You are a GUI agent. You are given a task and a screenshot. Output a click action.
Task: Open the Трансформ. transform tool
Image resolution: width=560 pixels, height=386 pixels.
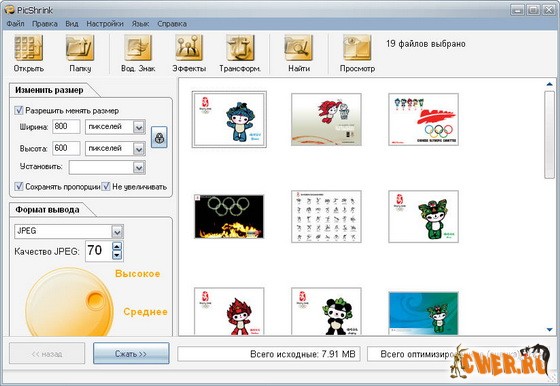coord(240,48)
